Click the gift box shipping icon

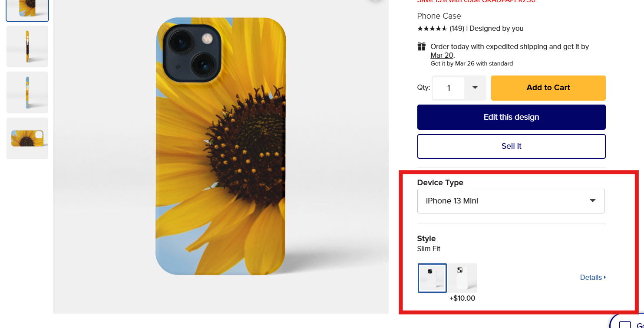[x=421, y=46]
